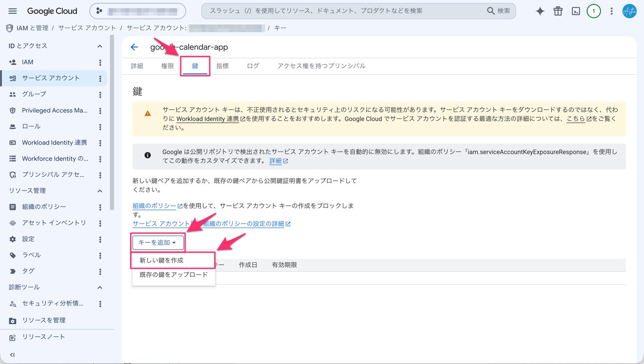Switch to the ログ tab
This screenshot has height=364, width=644.
pos(253,66)
